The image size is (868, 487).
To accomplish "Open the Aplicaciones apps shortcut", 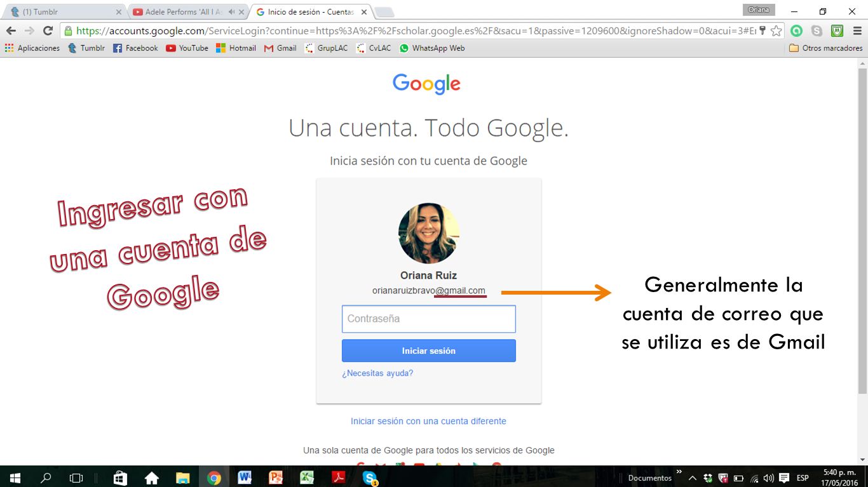I will point(32,48).
